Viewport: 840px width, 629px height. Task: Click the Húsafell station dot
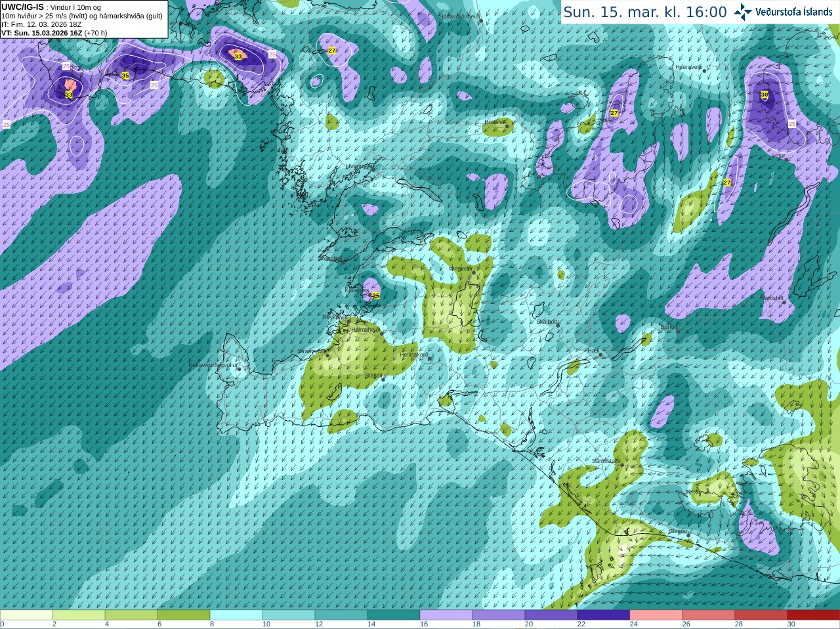tap(507, 125)
